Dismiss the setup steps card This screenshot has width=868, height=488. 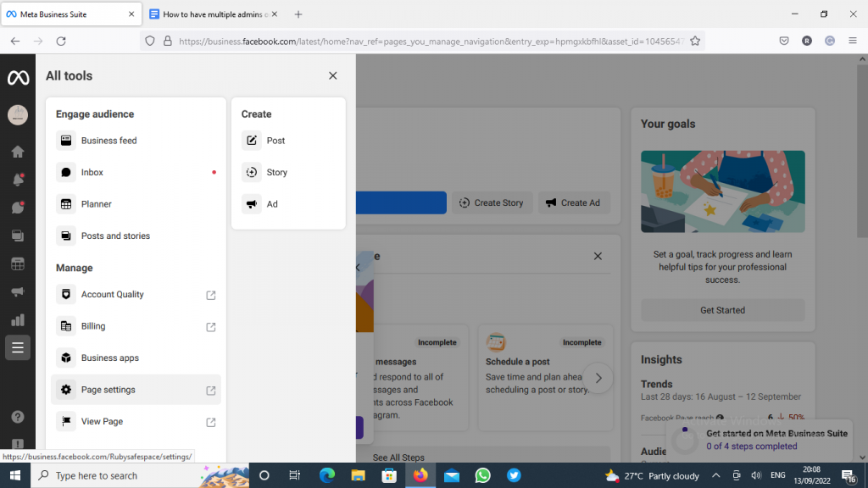pos(598,256)
